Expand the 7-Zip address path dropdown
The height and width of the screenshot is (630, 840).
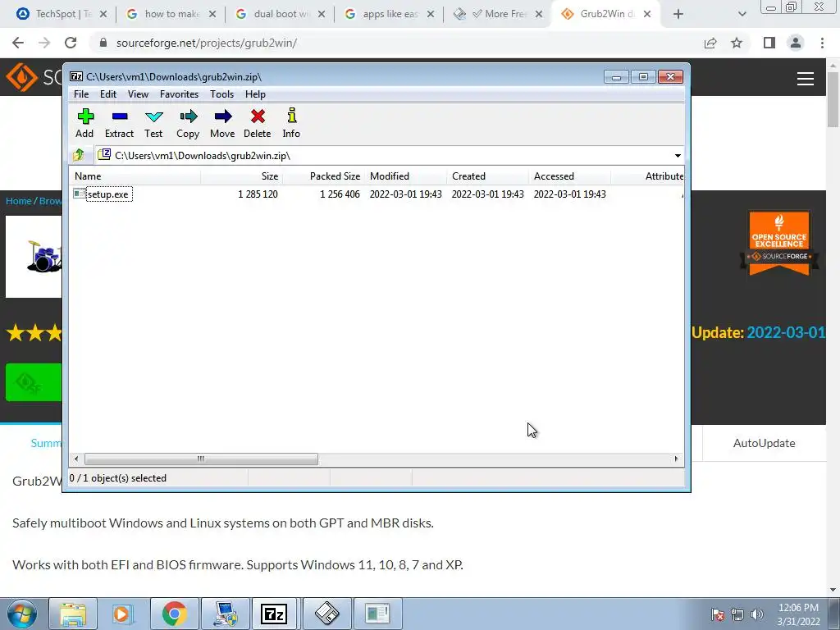(678, 156)
